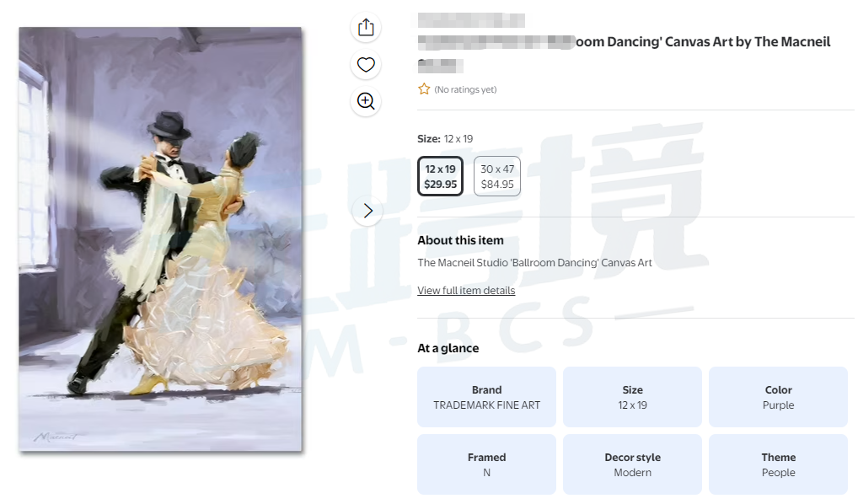The height and width of the screenshot is (504, 858).
Task: Select the 12 x 19 size option
Action: [441, 176]
